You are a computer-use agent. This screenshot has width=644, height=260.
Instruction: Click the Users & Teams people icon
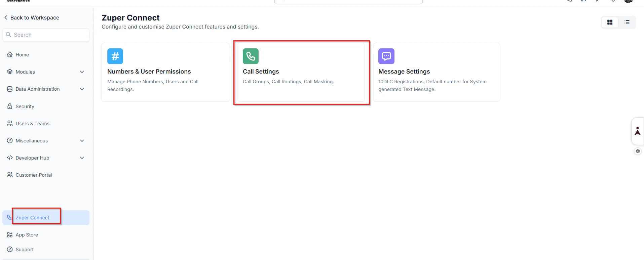click(x=10, y=123)
